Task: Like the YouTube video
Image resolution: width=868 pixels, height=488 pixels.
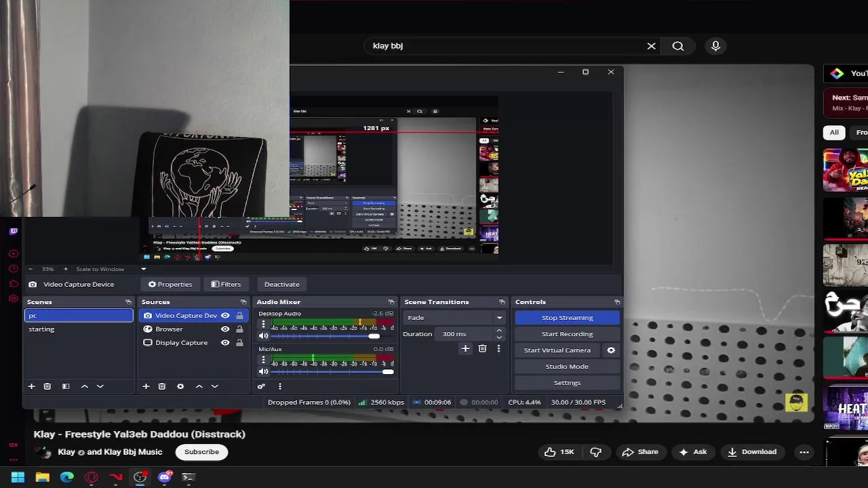Action: [x=559, y=452]
